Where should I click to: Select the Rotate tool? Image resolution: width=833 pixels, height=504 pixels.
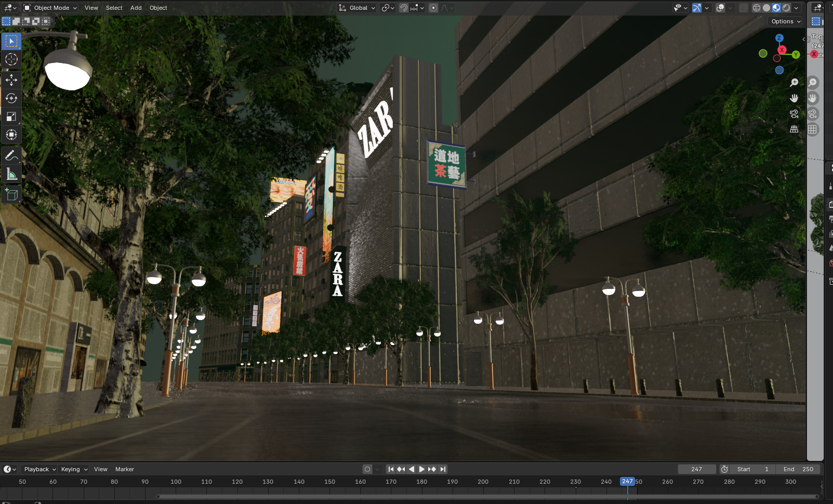(x=11, y=98)
